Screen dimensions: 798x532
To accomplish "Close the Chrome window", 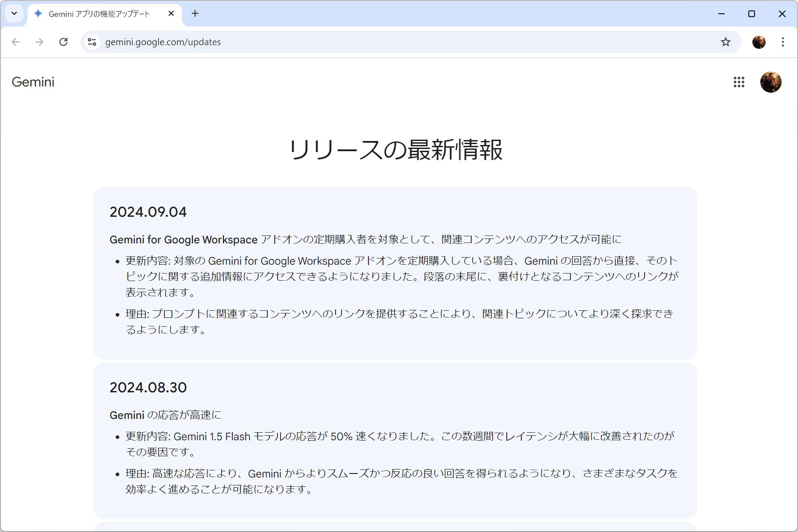I will [x=782, y=14].
